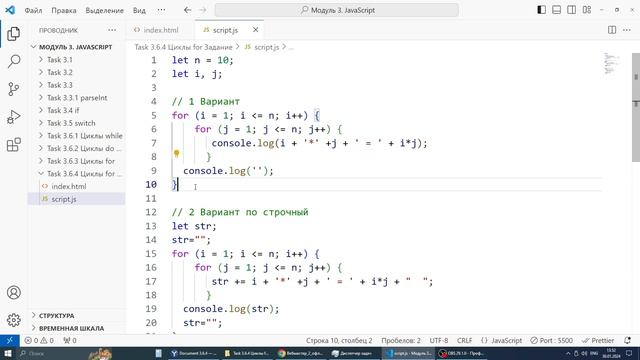640x360 pixels.
Task: Collapse the Task 3.6.4 Циклы for folder
Action: click(76, 173)
